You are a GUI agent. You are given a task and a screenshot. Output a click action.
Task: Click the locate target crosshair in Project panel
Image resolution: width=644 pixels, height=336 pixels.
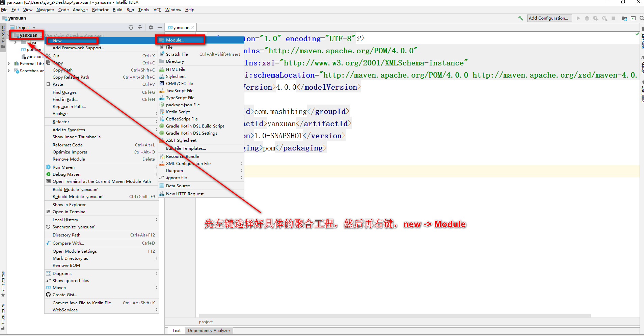click(x=131, y=27)
